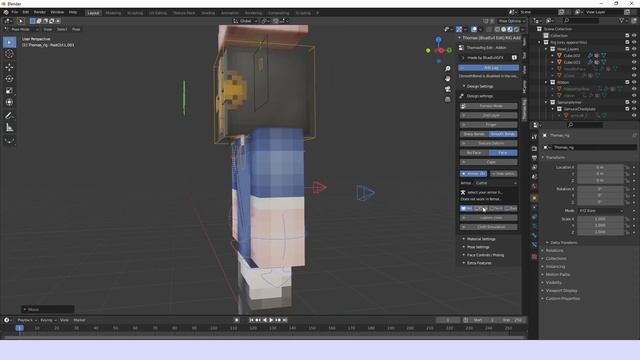Select the Transform tool

(9, 102)
